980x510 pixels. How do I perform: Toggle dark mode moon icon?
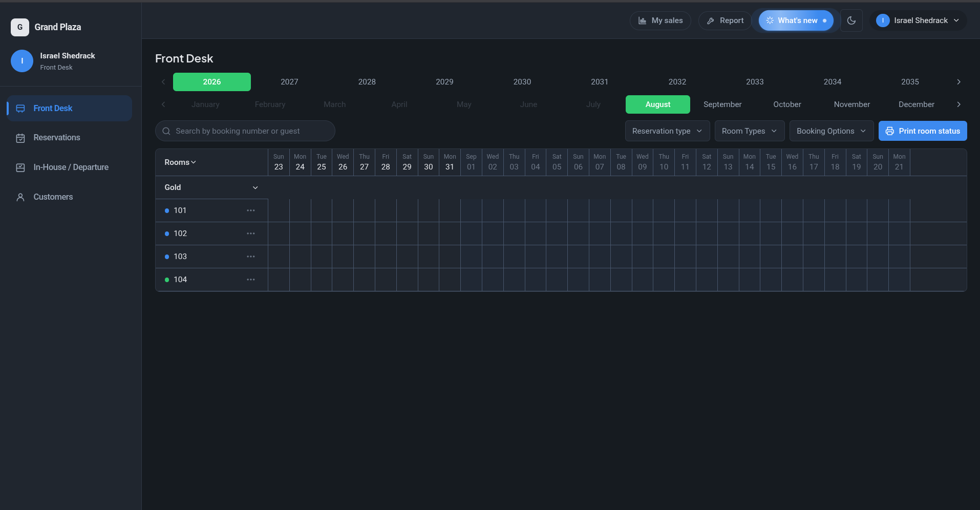(x=851, y=20)
